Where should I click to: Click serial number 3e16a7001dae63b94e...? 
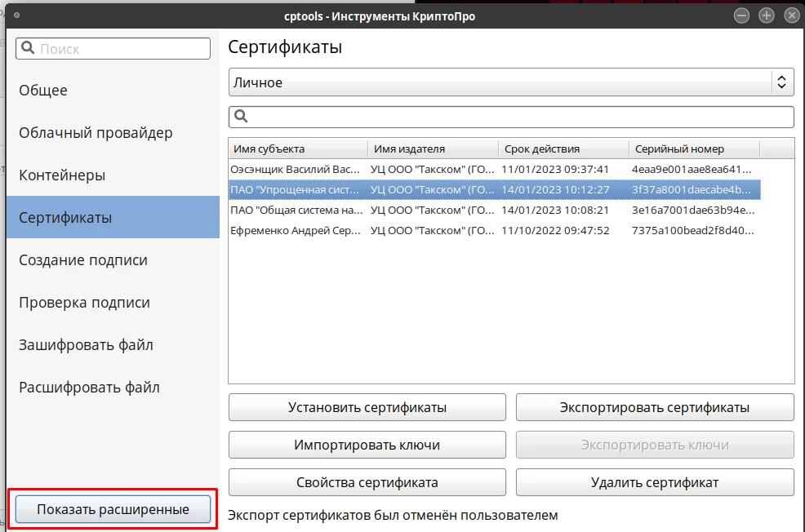(x=692, y=211)
